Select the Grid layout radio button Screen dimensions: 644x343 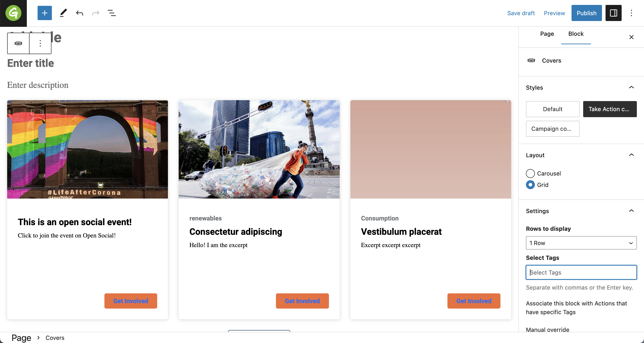pyautogui.click(x=530, y=185)
